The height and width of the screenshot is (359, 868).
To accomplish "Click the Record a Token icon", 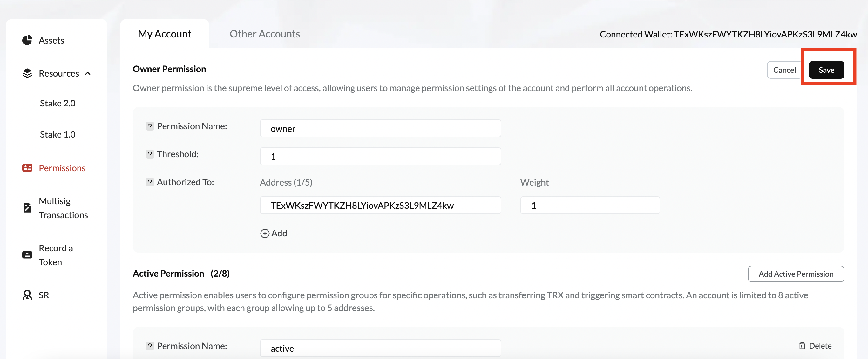I will 27,255.
